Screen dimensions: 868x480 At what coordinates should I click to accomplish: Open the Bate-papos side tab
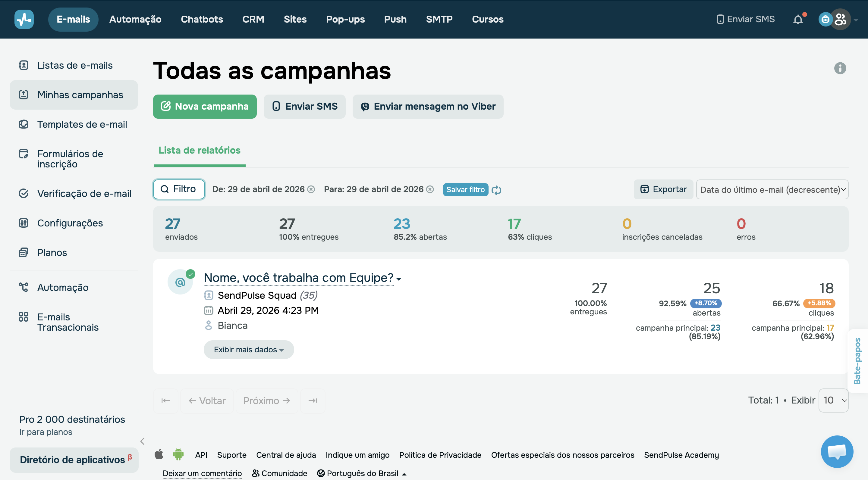click(x=857, y=361)
